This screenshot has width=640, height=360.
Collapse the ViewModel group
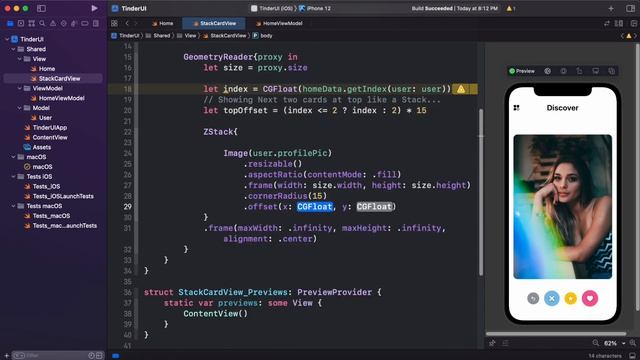[19, 88]
